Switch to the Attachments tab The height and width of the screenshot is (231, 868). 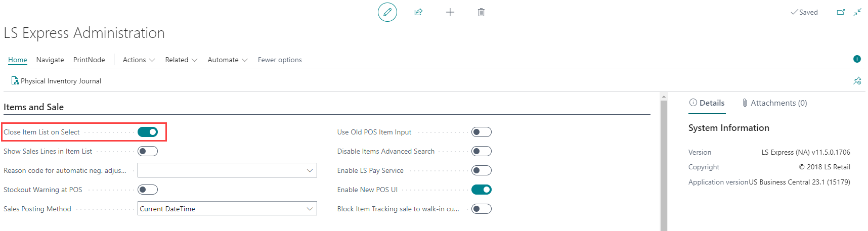[774, 103]
